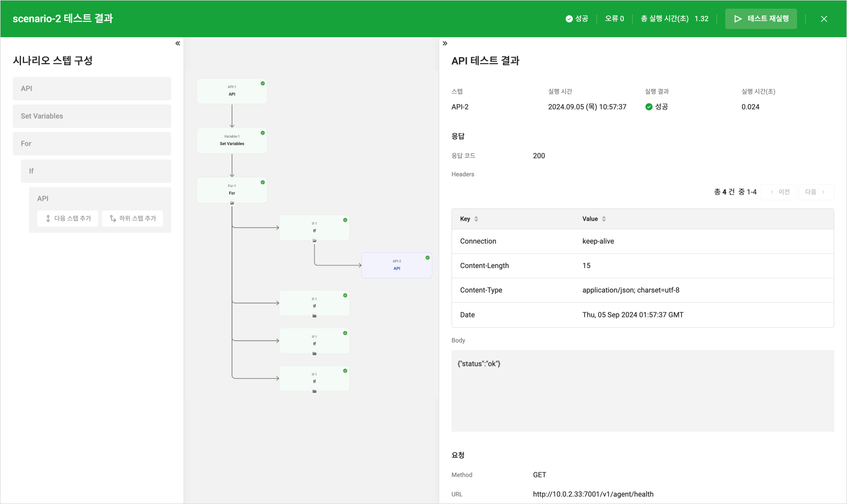Expand the folder icon under the bottommost If-1 node
Image resolution: width=847 pixels, height=504 pixels.
314,391
